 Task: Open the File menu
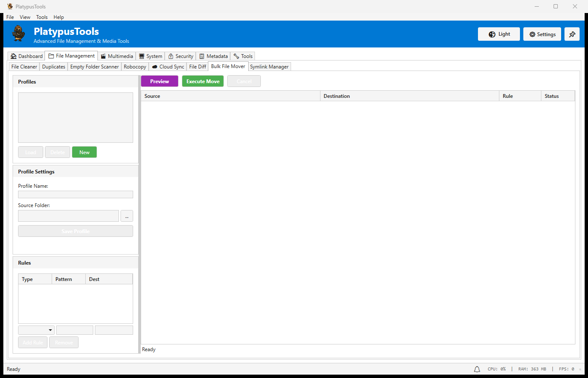point(10,17)
